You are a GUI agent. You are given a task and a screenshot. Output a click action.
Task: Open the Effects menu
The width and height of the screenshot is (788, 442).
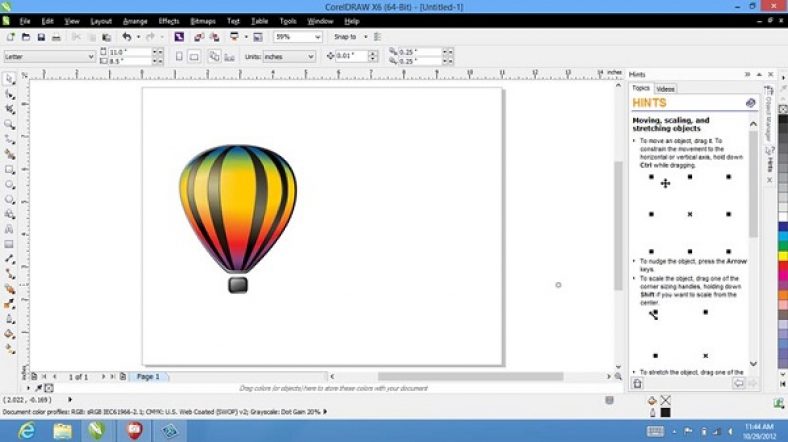169,21
